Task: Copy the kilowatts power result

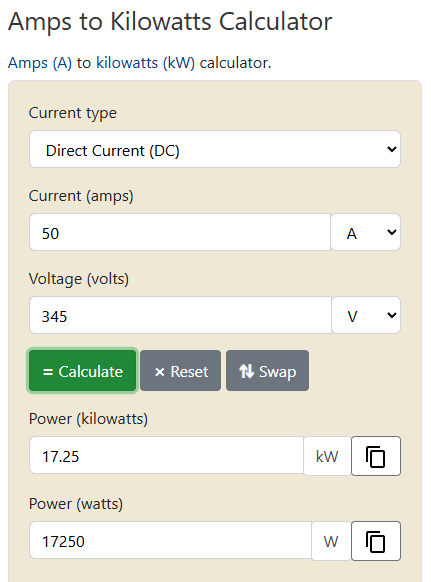Action: tap(376, 456)
